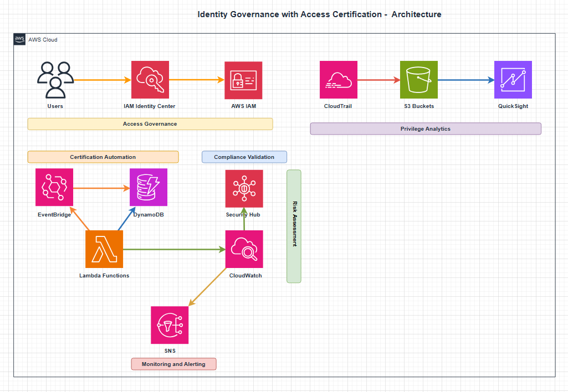
Task: Select the CloudTrail label text
Action: 337,106
